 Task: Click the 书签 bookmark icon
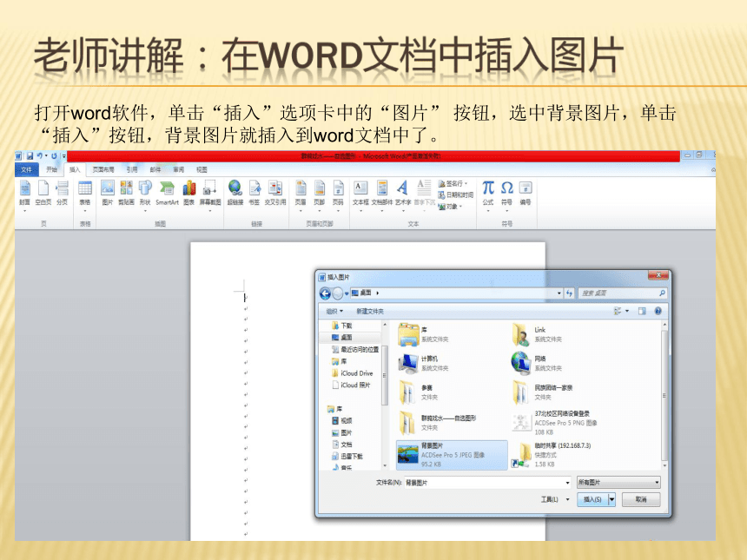click(255, 193)
